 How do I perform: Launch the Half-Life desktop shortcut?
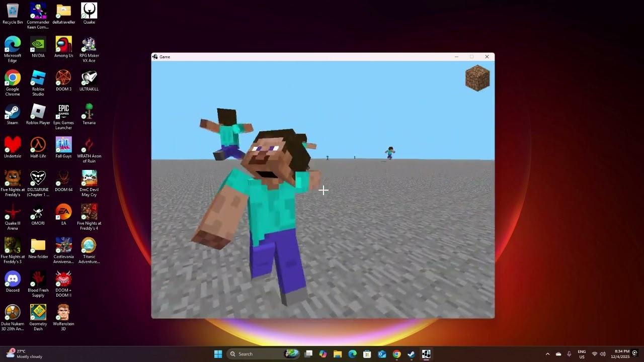pyautogui.click(x=38, y=148)
